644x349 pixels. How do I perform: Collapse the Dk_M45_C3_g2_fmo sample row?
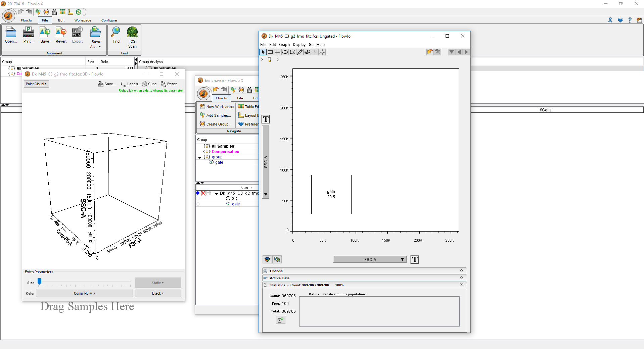(217, 194)
